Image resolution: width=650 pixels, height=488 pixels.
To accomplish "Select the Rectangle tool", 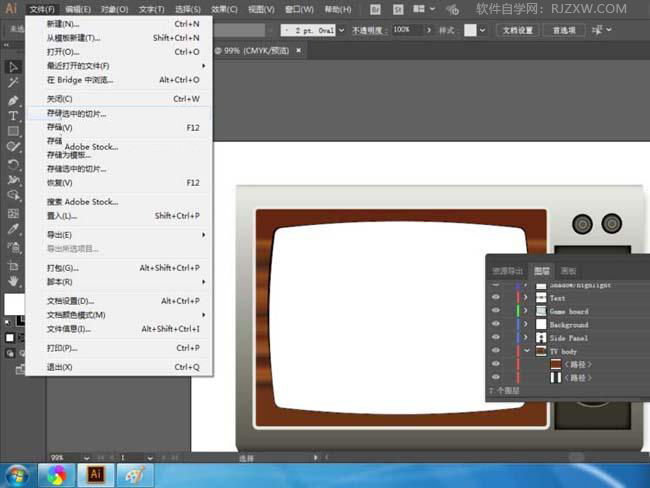I will coord(13,132).
